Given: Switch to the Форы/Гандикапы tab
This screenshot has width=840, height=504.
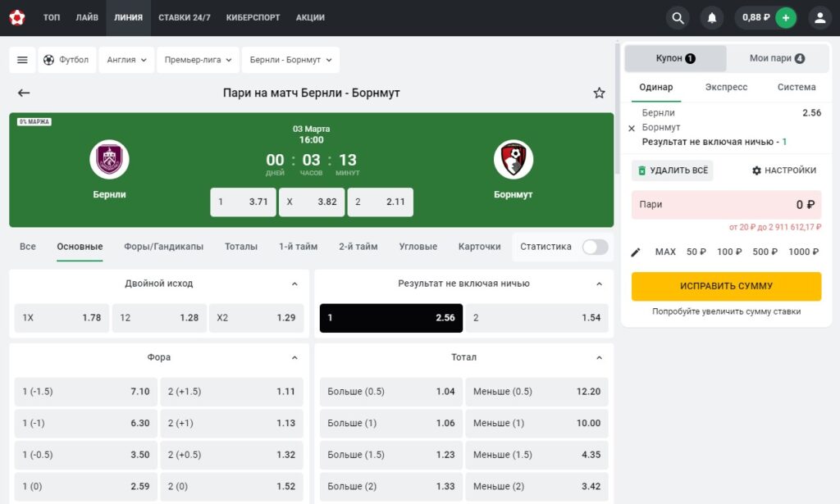Looking at the screenshot, I should [x=163, y=247].
